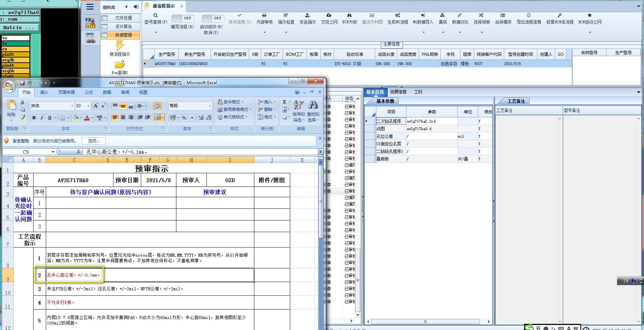Viewport: 644px width, 330px height.
Task: Toggle 编写流程 OFF switch
Action: coord(183,18)
